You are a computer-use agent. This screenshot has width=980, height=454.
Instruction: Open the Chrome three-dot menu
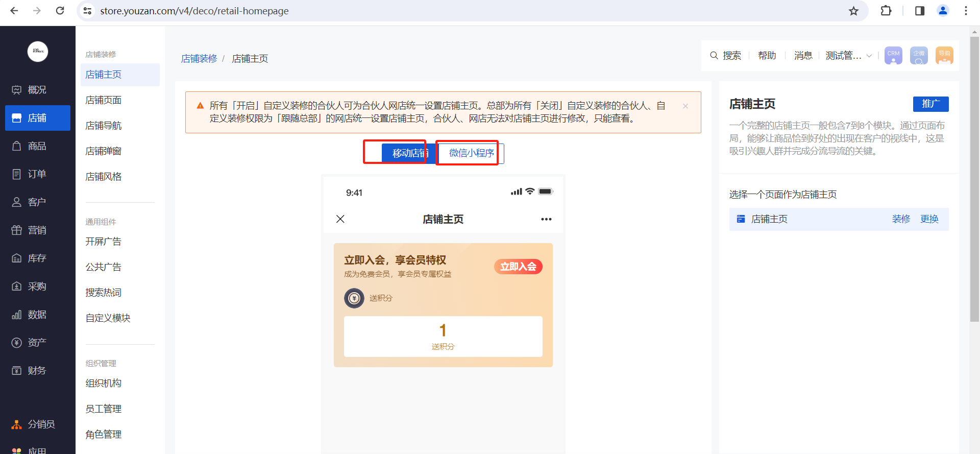click(x=966, y=11)
